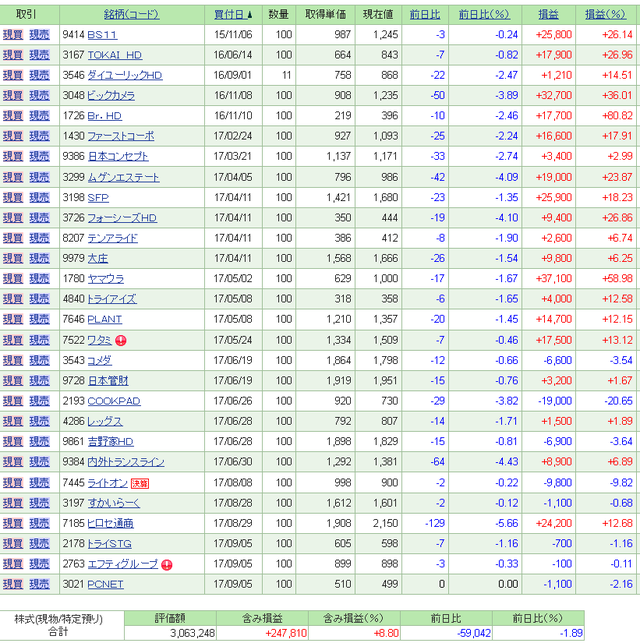This screenshot has height=643, width=640.
Task: Click 現売 in the 吉野家HD row
Action: (39, 442)
